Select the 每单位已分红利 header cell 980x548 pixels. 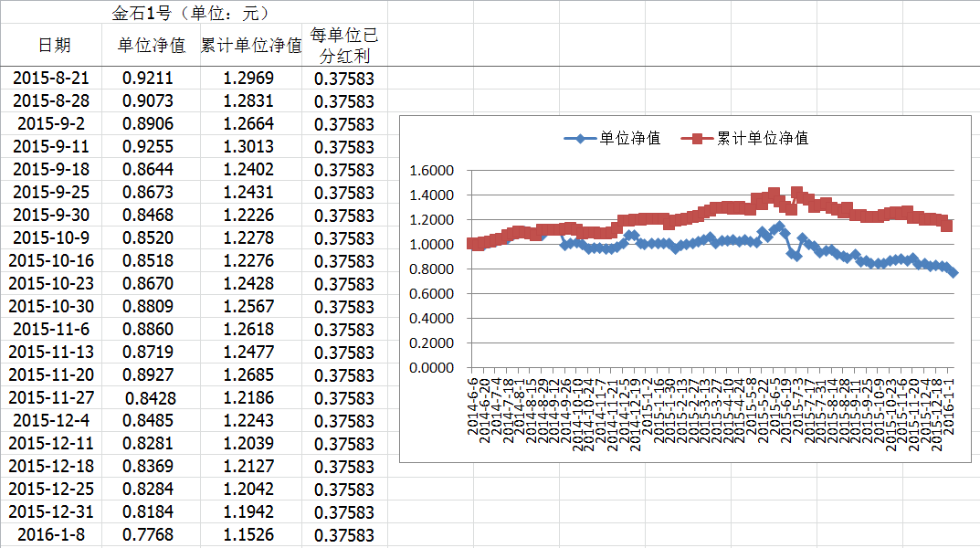[343, 46]
